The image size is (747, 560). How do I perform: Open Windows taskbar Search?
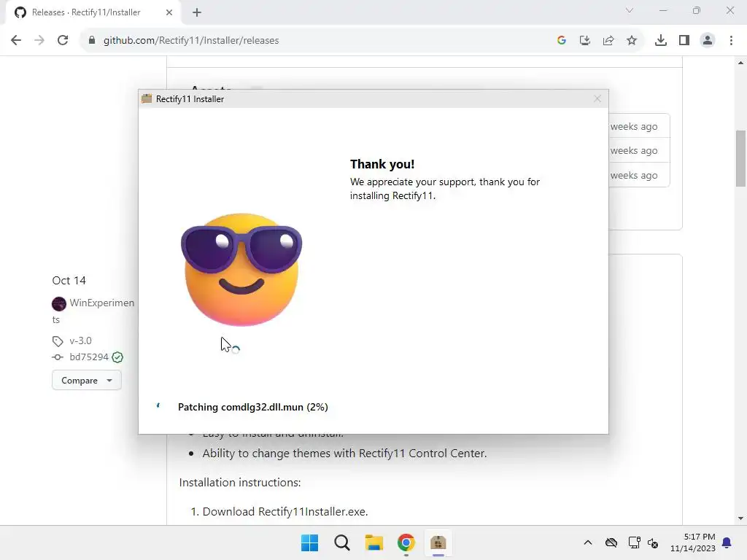coord(342,542)
